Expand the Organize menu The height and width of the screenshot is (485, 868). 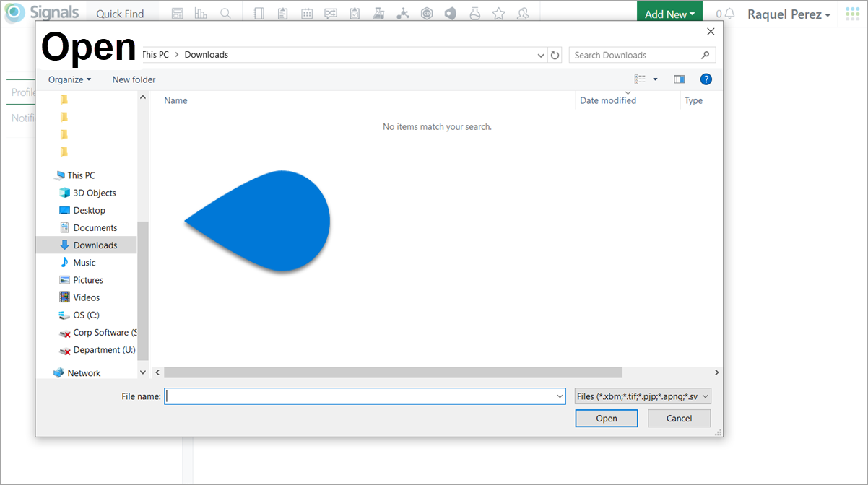(x=70, y=79)
